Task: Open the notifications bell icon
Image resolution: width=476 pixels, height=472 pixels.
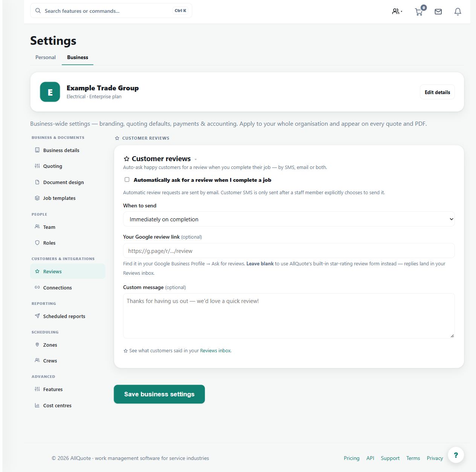Action: click(458, 12)
